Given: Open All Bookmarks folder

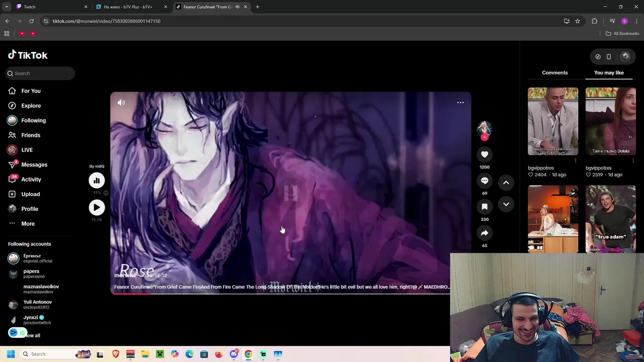Looking at the screenshot, I should coord(622,34).
